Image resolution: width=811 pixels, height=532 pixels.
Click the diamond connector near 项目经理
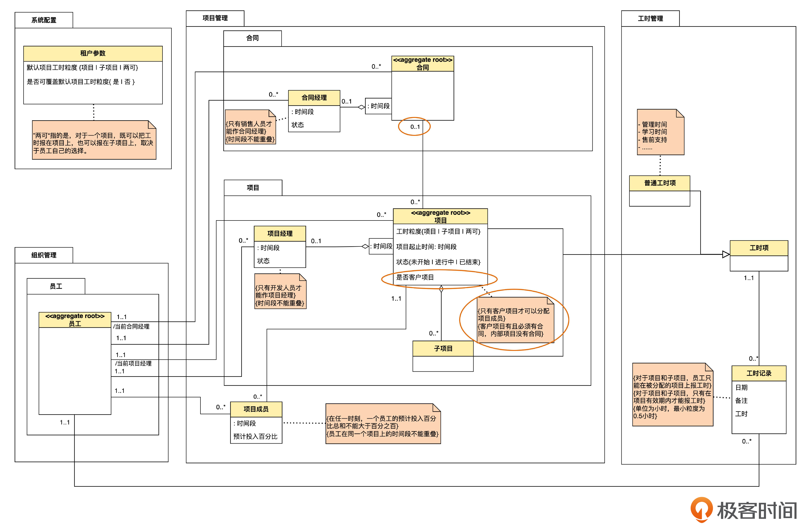tap(365, 246)
